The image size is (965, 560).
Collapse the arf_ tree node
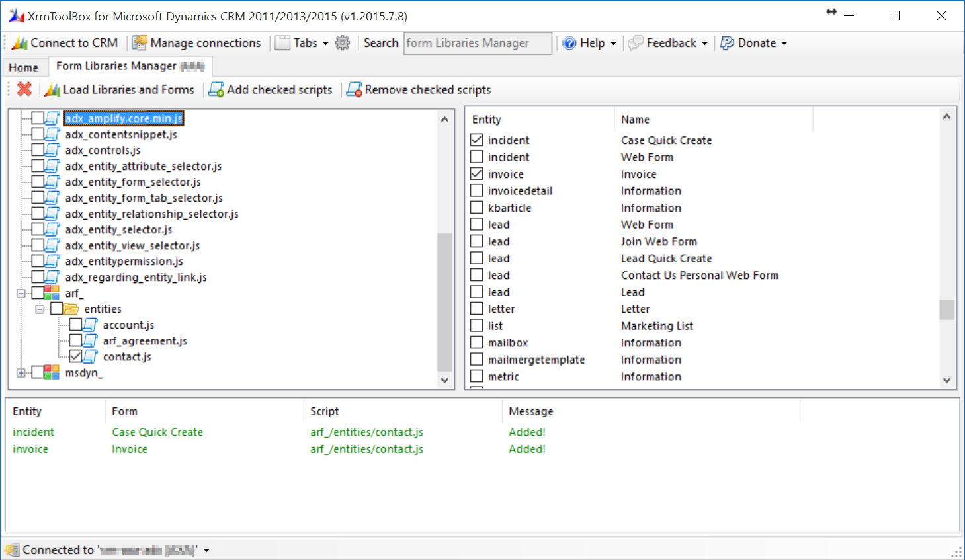pyautogui.click(x=21, y=293)
